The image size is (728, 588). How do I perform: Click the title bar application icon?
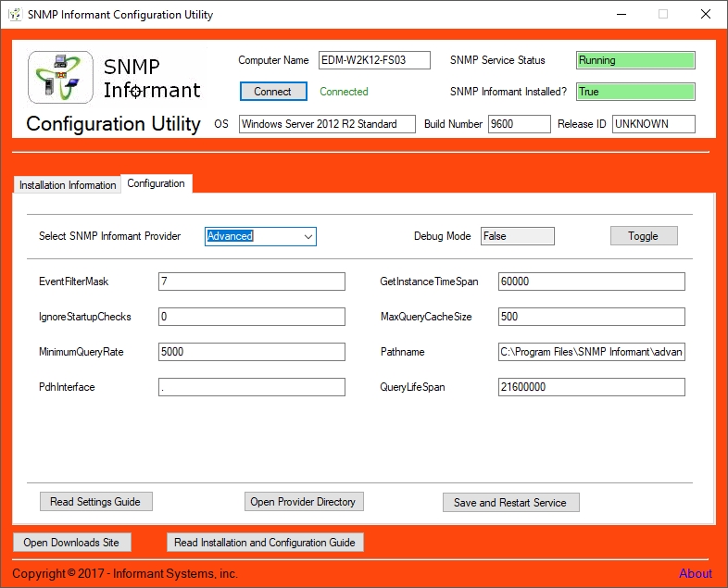tap(15, 15)
